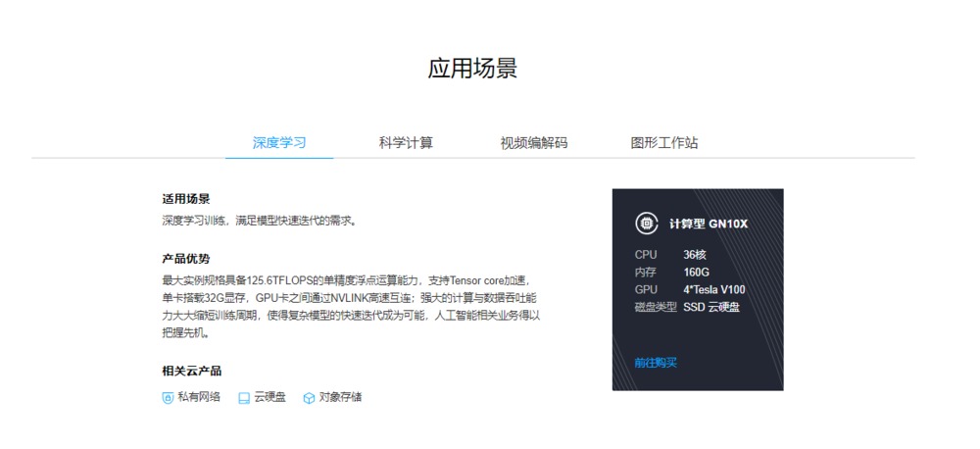Click the 相关云产品 subheading

point(191,371)
